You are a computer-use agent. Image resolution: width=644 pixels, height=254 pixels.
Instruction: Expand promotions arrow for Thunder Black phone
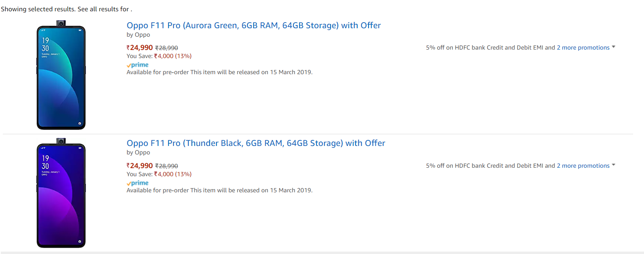point(613,165)
